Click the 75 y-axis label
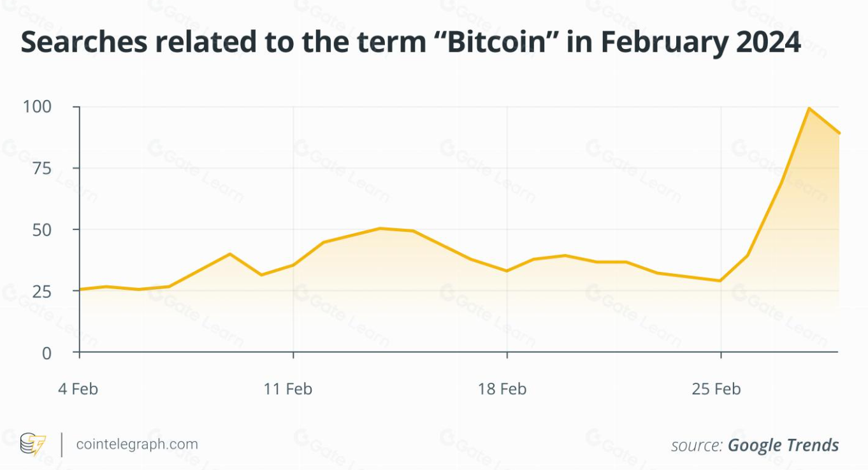The width and height of the screenshot is (868, 470). pos(41,168)
